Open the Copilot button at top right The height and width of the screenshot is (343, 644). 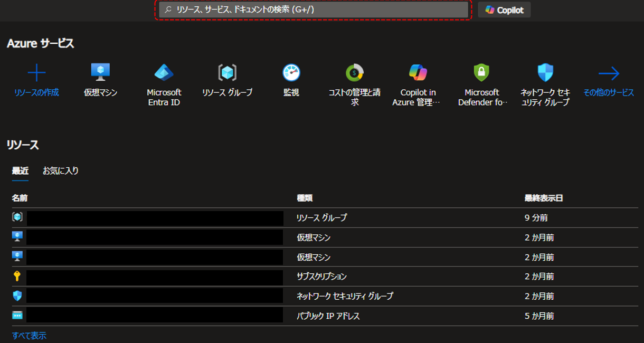(504, 9)
